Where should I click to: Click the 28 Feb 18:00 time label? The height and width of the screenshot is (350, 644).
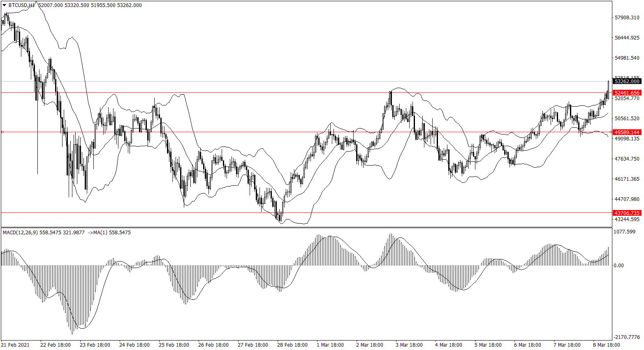click(292, 345)
